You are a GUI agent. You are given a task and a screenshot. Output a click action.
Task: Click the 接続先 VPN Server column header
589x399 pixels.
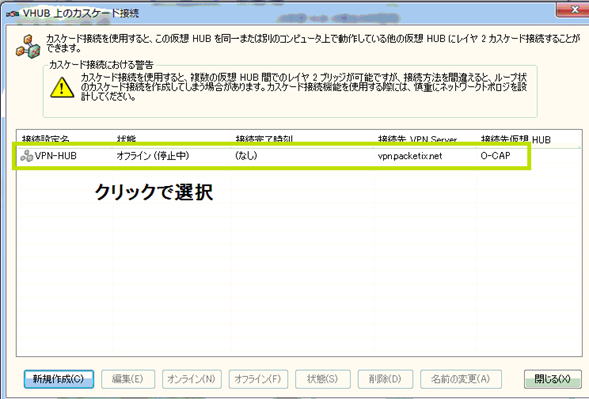[x=417, y=140]
